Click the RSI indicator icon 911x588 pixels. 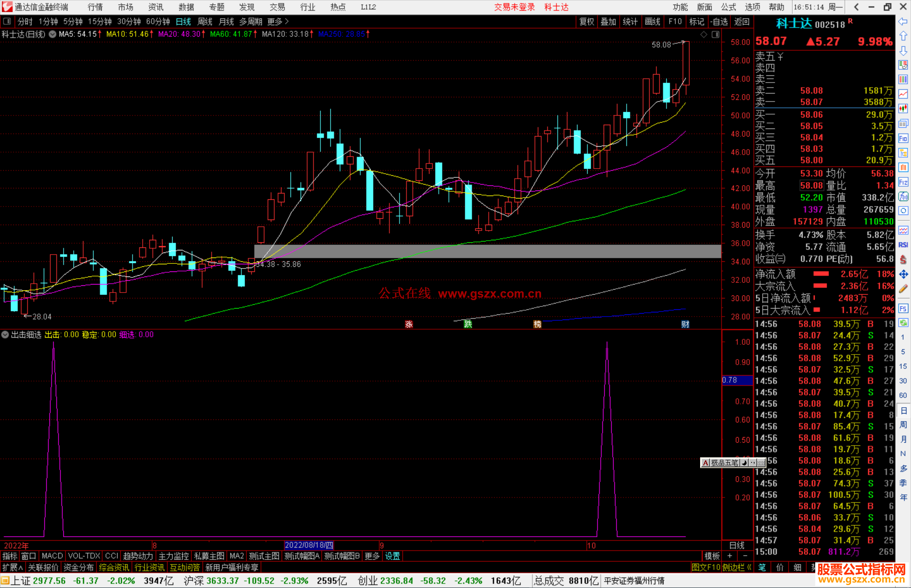903,245
